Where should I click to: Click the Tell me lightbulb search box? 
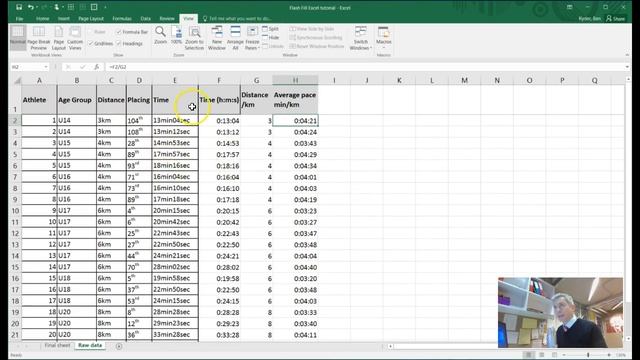[x=238, y=19]
